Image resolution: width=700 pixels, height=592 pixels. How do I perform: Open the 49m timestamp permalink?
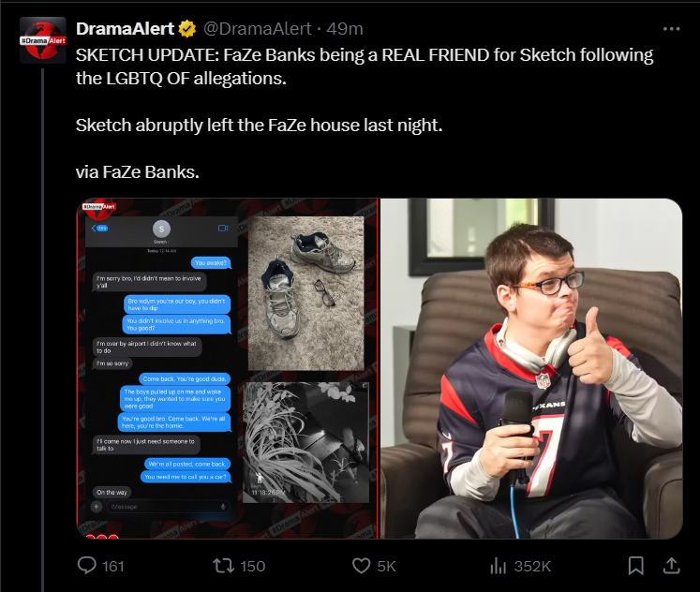(345, 29)
